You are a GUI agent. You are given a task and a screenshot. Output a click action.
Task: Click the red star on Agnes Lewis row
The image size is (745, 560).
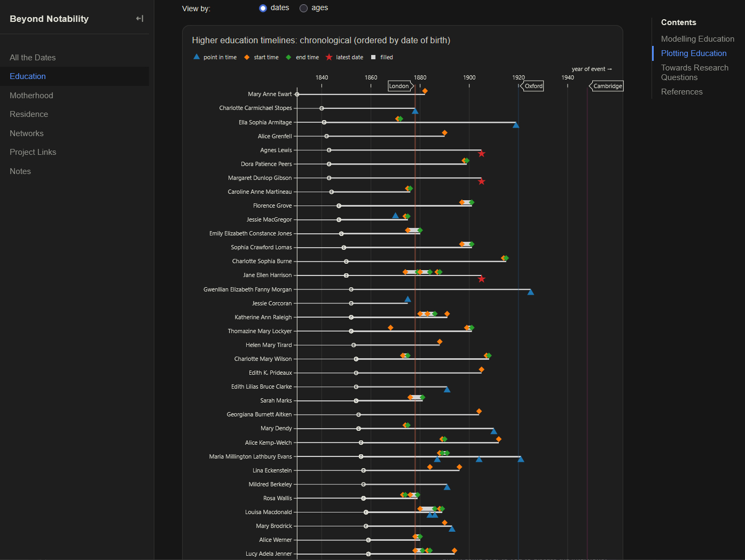[481, 154]
